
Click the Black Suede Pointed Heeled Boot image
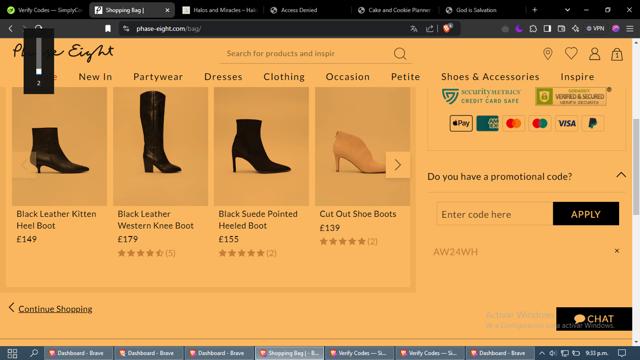[x=261, y=146]
